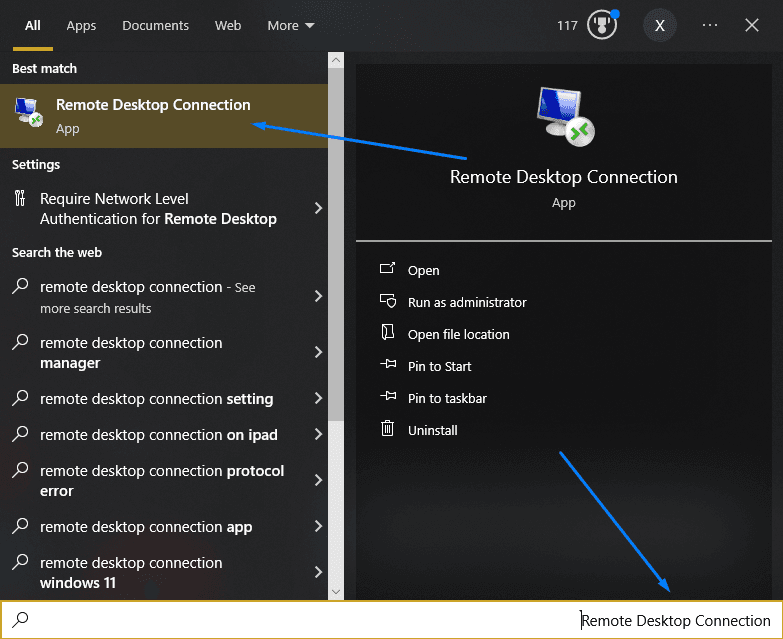Viewport: 783px width, 639px height.
Task: Expand 'remote desktop connection app' chevron
Action: click(x=318, y=526)
